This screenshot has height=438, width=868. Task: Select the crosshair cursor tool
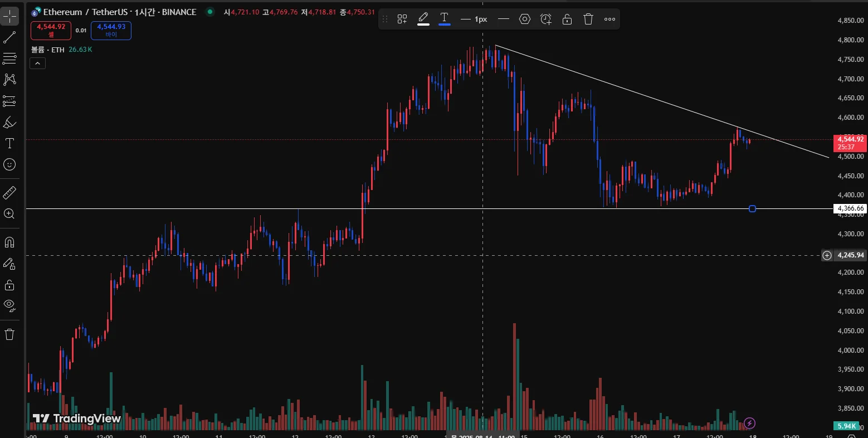point(9,17)
